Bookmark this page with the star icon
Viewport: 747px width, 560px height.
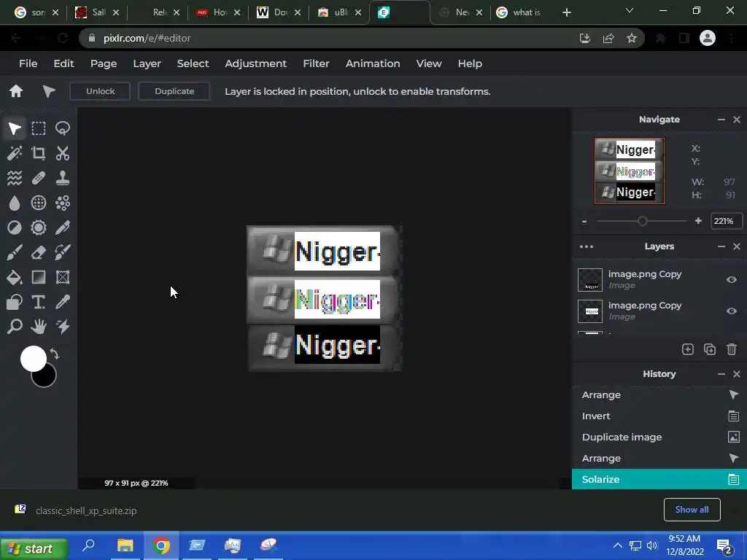pos(632,38)
